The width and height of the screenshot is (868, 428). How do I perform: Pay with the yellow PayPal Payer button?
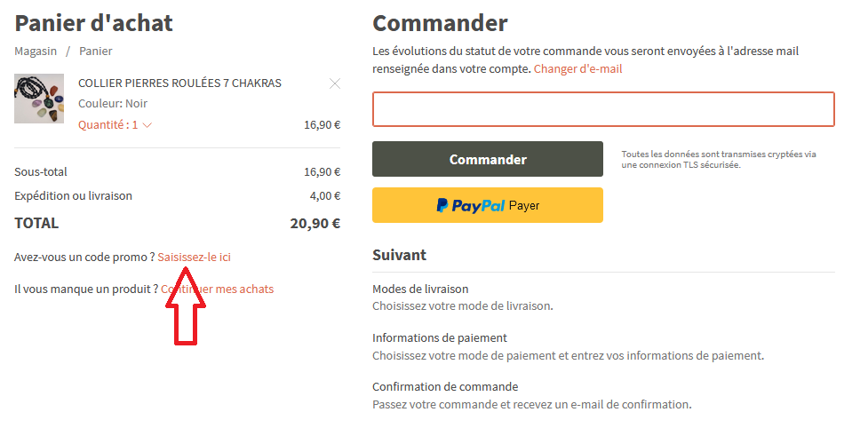pyautogui.click(x=488, y=205)
